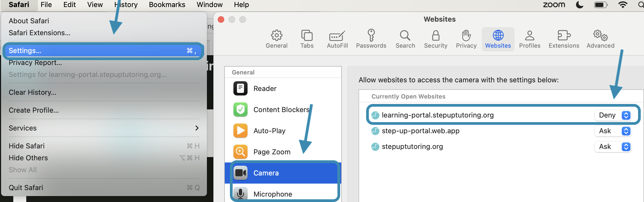
Task: Open the Search settings pane
Action: pyautogui.click(x=405, y=39)
